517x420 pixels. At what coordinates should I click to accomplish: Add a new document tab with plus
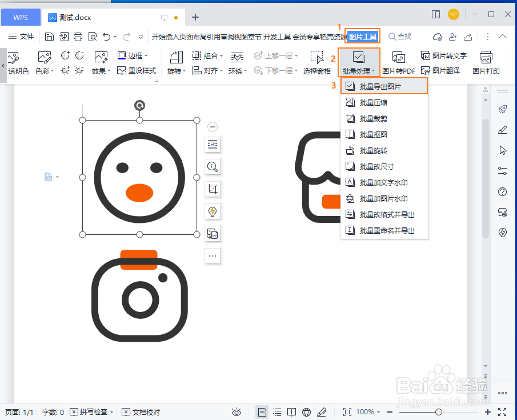click(195, 17)
